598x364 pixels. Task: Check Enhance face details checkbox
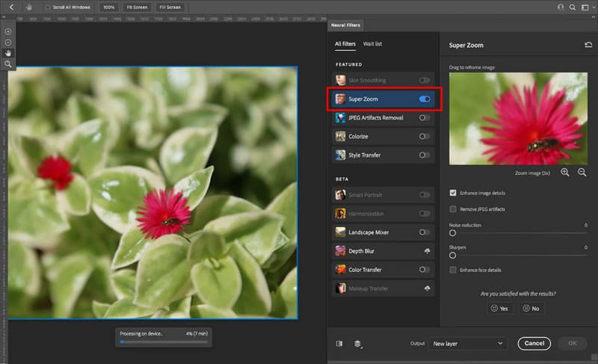[x=453, y=270]
